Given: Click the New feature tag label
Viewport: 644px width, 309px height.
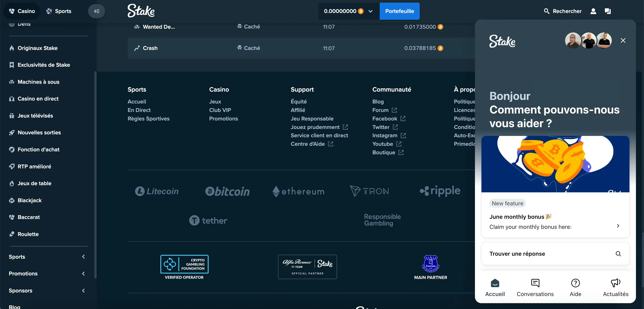Looking at the screenshot, I should click(x=507, y=203).
